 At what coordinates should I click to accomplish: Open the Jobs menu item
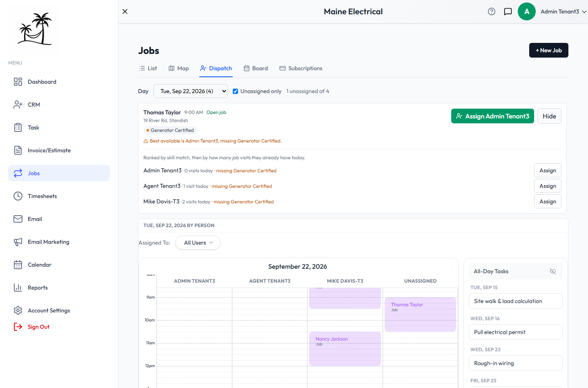tap(59, 173)
